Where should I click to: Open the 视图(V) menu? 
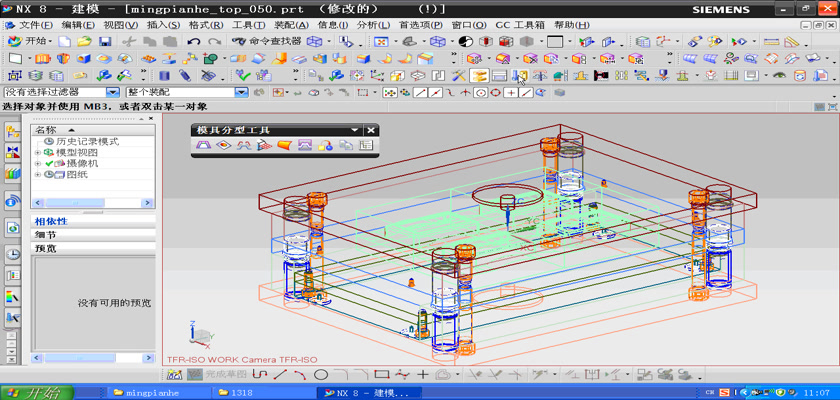(120, 25)
